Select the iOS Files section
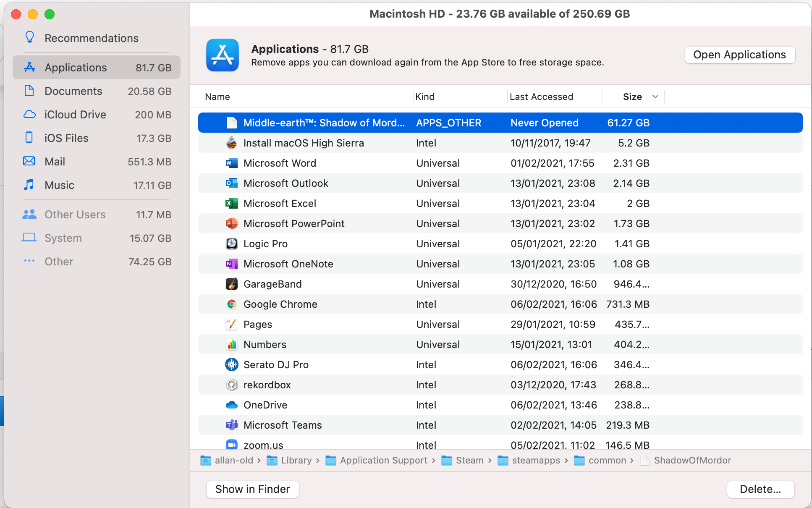This screenshot has width=812, height=508. click(66, 138)
